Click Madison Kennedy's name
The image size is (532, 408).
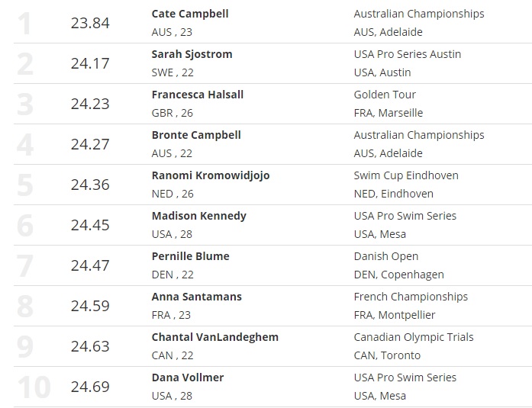coord(199,216)
